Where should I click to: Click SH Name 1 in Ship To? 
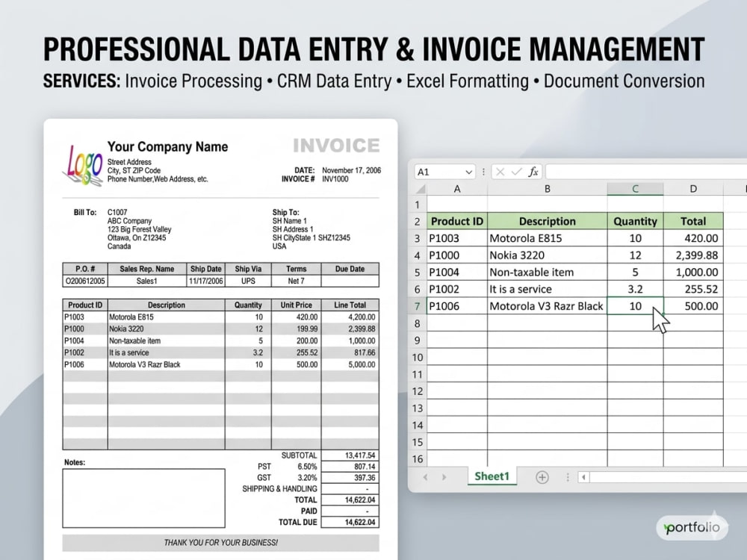(x=290, y=221)
